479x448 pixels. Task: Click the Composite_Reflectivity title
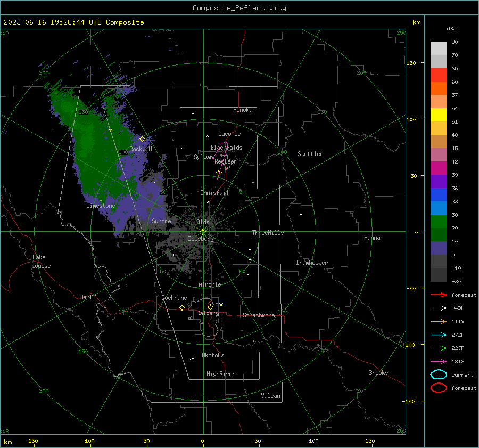pyautogui.click(x=240, y=8)
